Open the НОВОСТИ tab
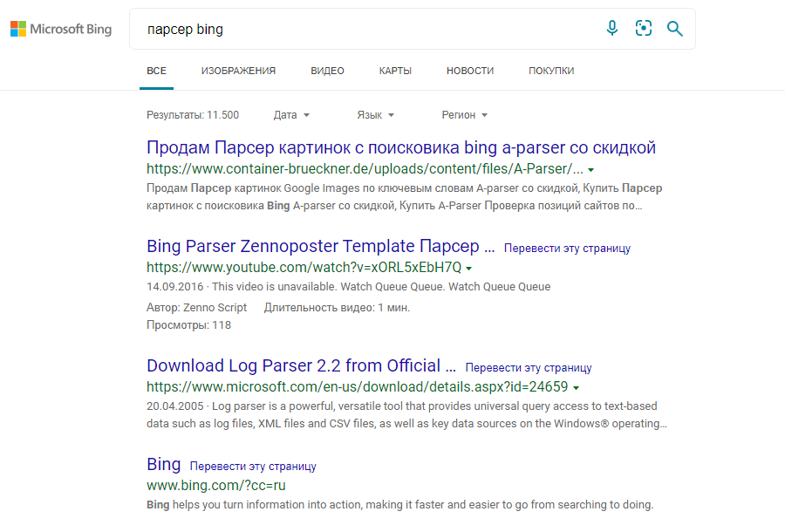785x532 pixels. click(x=470, y=71)
